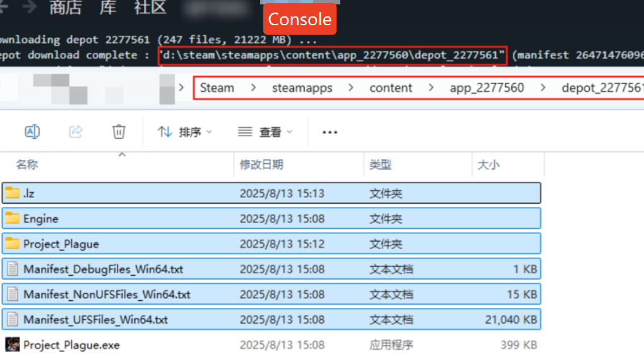Select Steam in the breadcrumb path
This screenshot has width=644, height=359.
click(217, 88)
